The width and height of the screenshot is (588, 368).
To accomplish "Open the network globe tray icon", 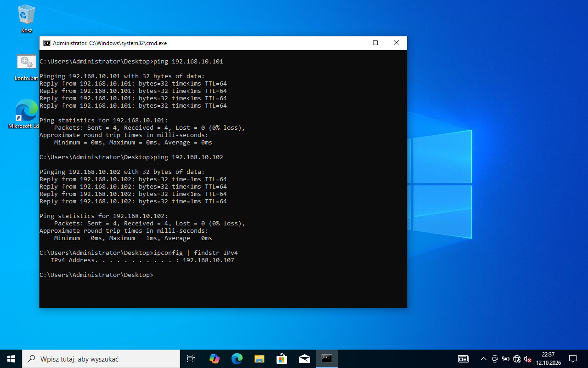I will click(x=517, y=359).
